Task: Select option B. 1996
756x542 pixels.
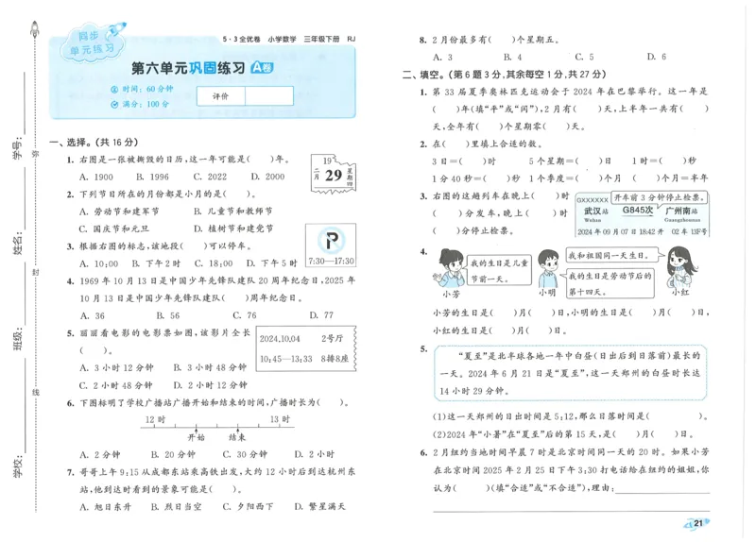Action: pyautogui.click(x=152, y=177)
